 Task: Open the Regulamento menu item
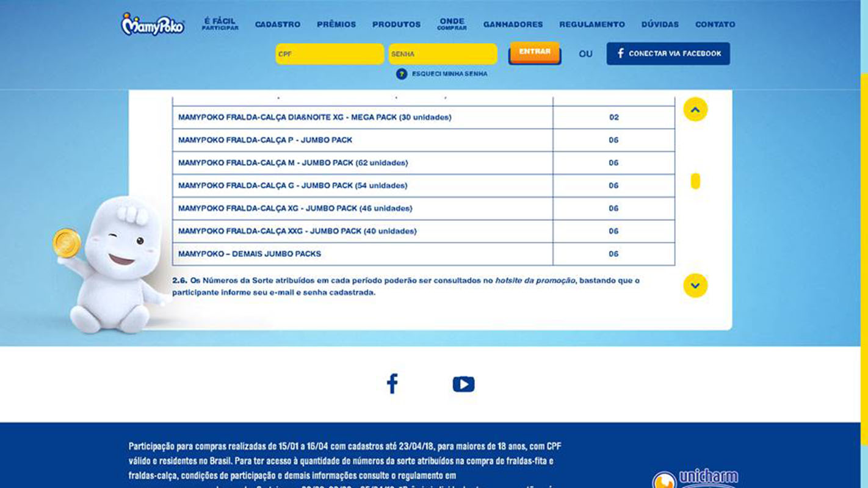click(592, 24)
